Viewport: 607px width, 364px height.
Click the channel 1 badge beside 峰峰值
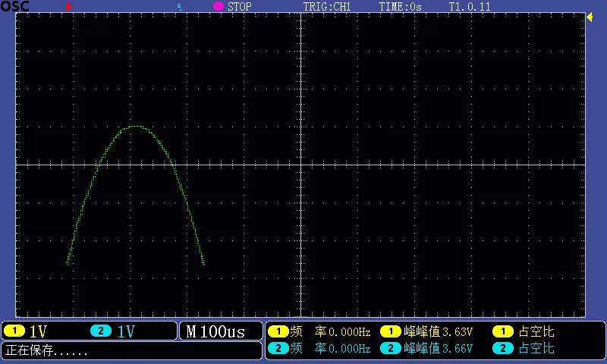[x=391, y=331]
